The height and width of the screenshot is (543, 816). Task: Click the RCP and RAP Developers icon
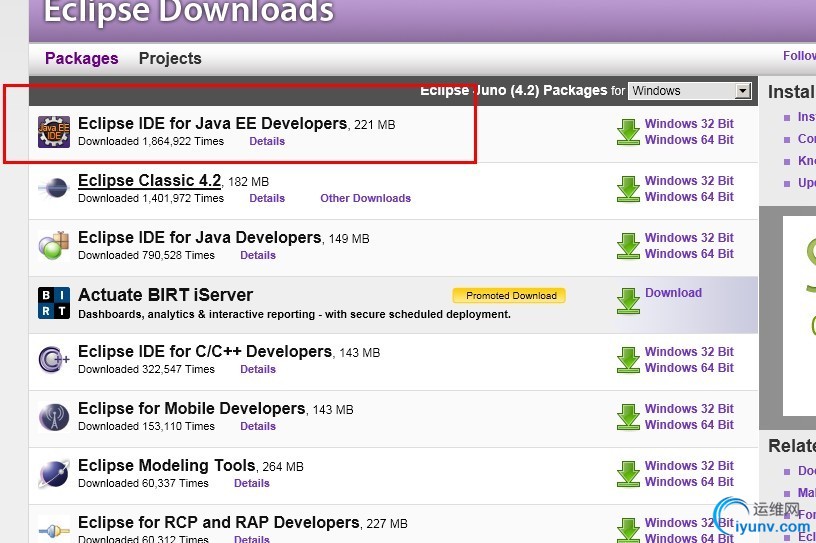click(54, 531)
